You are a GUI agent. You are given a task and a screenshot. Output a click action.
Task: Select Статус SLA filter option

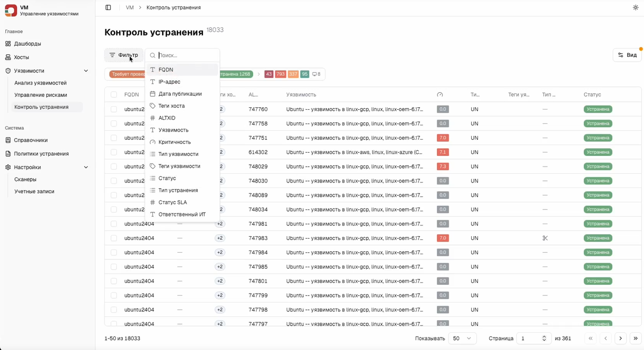[x=172, y=202]
